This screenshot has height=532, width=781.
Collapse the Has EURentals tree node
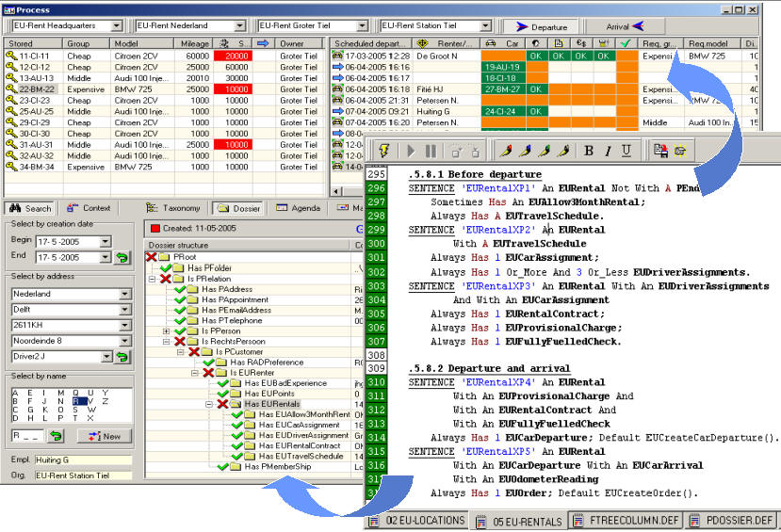[x=210, y=403]
